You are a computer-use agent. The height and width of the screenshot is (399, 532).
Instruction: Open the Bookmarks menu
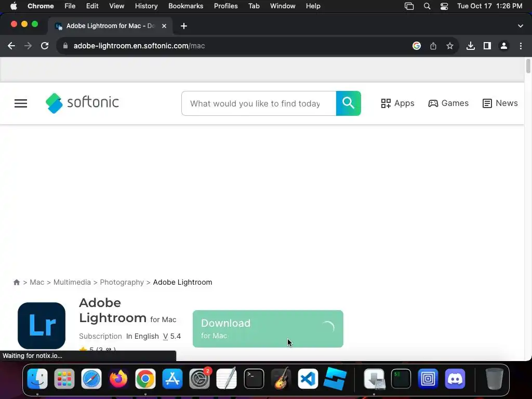click(185, 6)
